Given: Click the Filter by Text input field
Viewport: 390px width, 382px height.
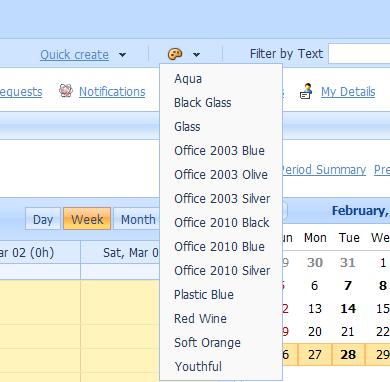Looking at the screenshot, I should (359, 53).
